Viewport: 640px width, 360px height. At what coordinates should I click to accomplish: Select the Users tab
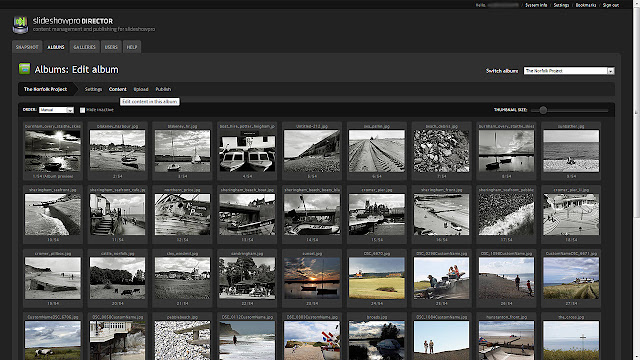click(111, 47)
